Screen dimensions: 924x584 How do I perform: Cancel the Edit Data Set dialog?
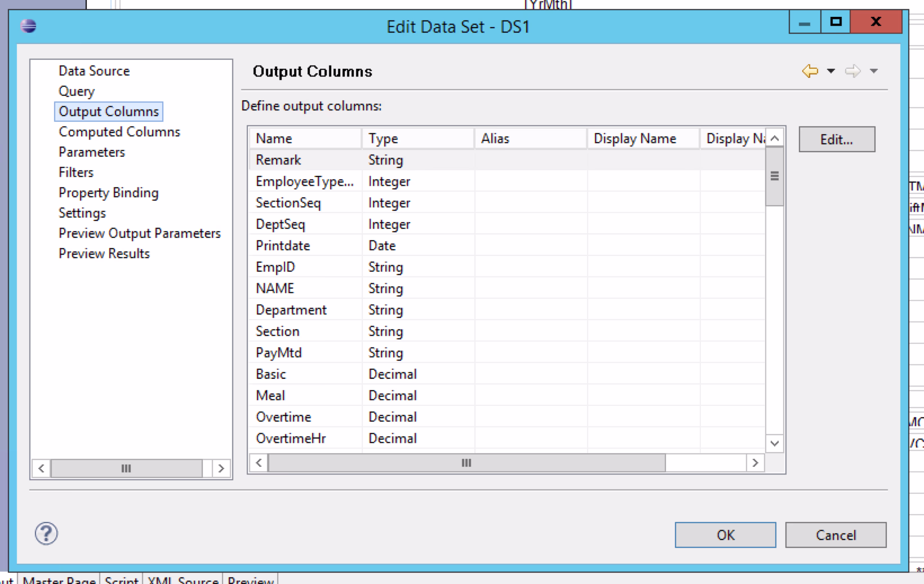click(836, 535)
